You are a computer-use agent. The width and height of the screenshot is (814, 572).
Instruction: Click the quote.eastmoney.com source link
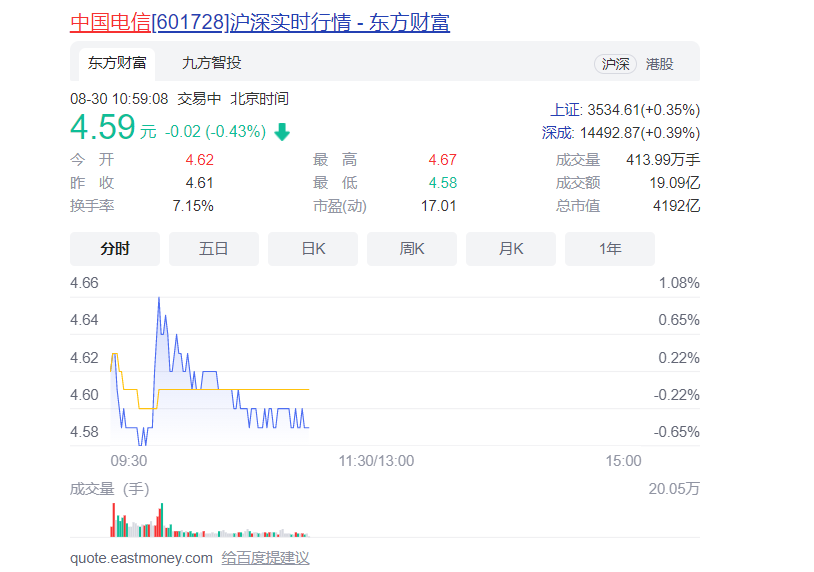pos(141,558)
